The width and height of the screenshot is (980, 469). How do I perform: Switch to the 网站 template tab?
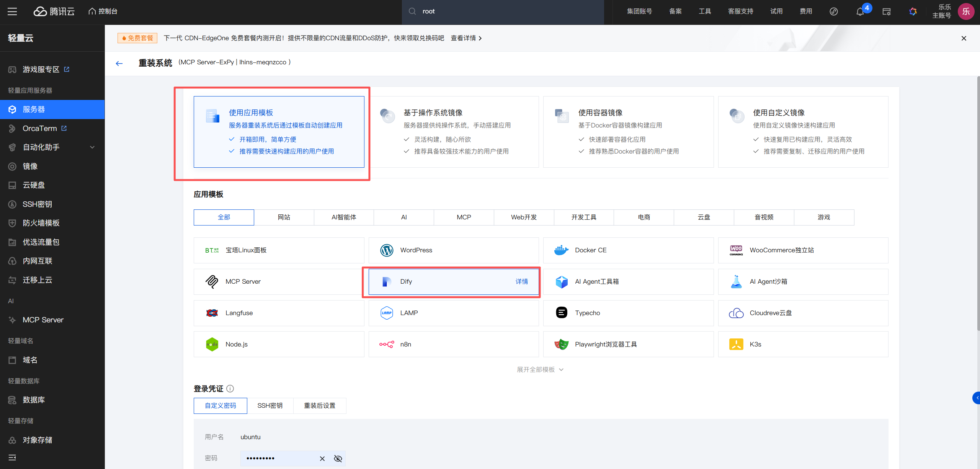(284, 217)
